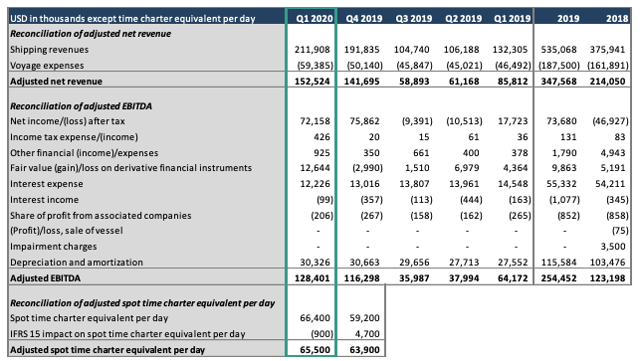
Task: Select IFRS 15 impact value 4,700
Action: (367, 334)
